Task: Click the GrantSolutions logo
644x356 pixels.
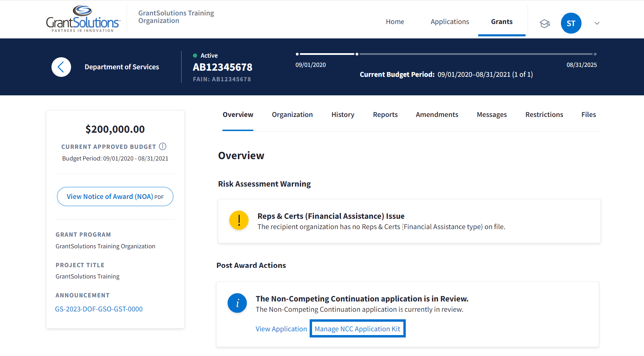Action: click(x=83, y=19)
